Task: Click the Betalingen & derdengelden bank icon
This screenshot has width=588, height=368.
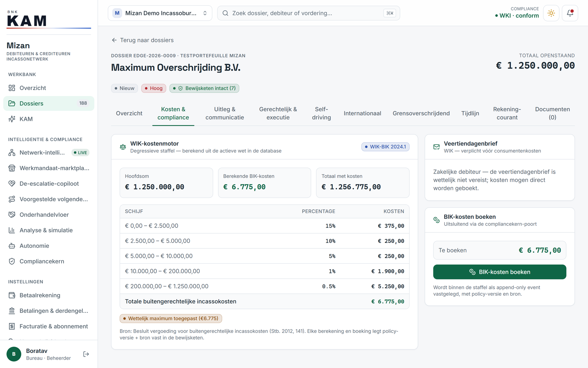Action: tap(12, 311)
